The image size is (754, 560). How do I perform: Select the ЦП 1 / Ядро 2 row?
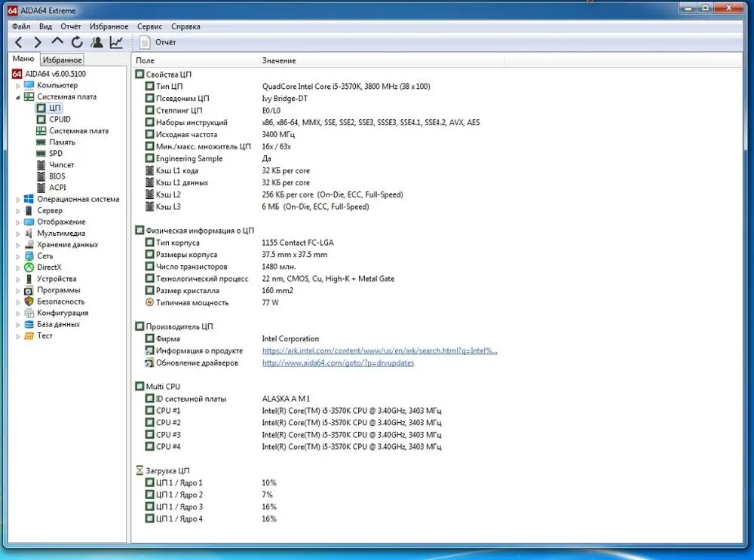[x=209, y=494]
